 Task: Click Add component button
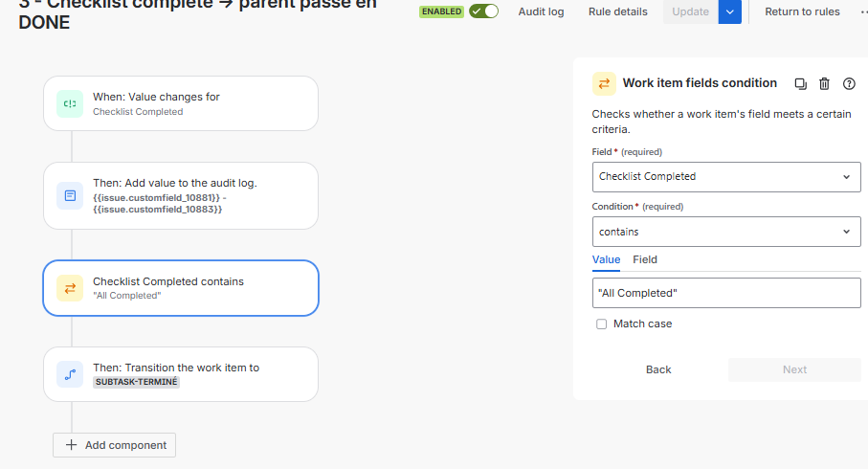[x=114, y=445]
